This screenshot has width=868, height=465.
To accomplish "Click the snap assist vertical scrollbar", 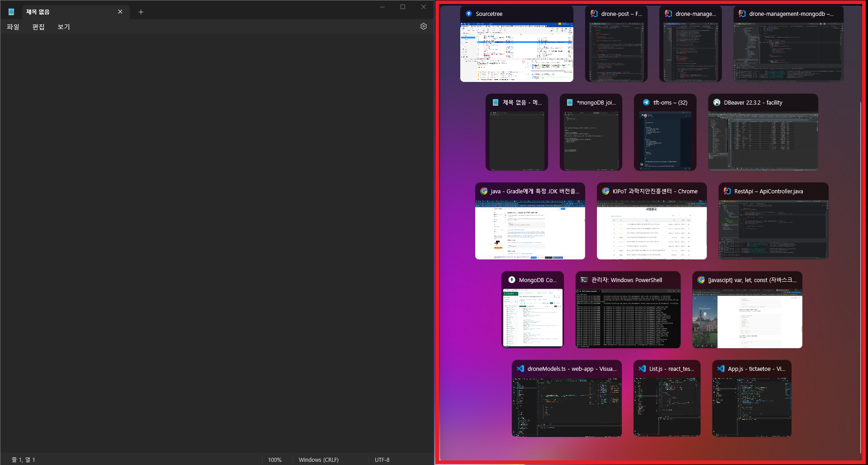I will coord(861,277).
